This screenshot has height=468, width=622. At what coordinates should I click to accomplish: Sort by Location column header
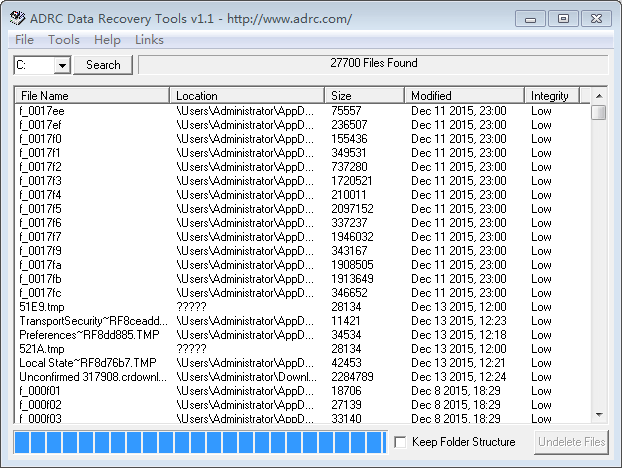(247, 96)
